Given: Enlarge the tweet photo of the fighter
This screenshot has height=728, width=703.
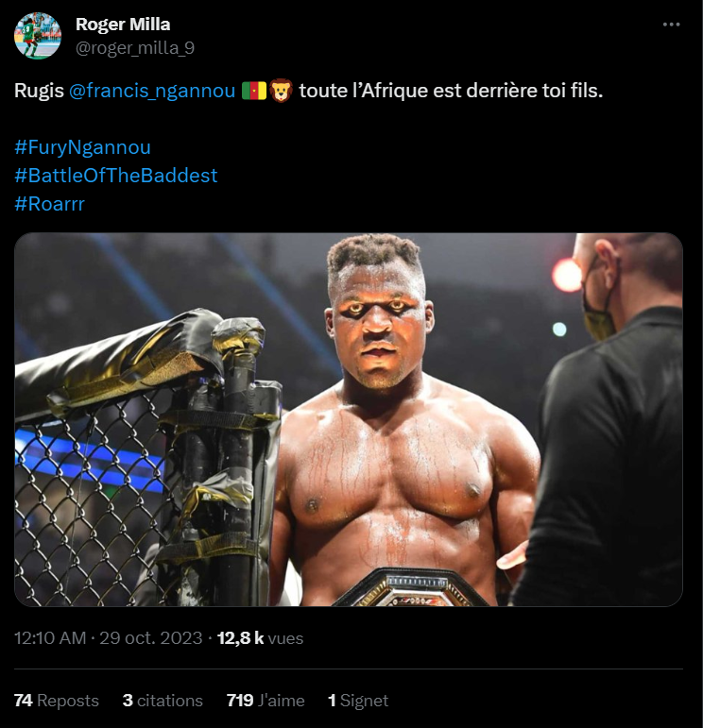Looking at the screenshot, I should point(348,419).
